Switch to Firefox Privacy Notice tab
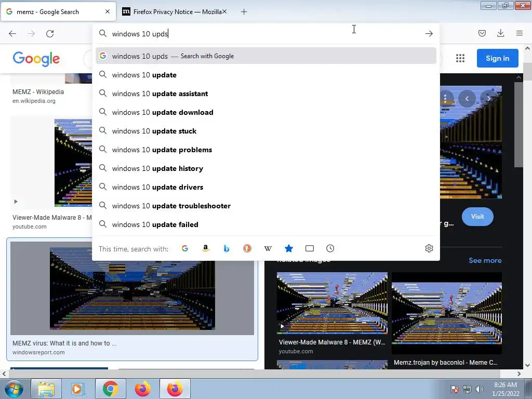Screen dimensions: 532x399 pyautogui.click(x=175, y=12)
